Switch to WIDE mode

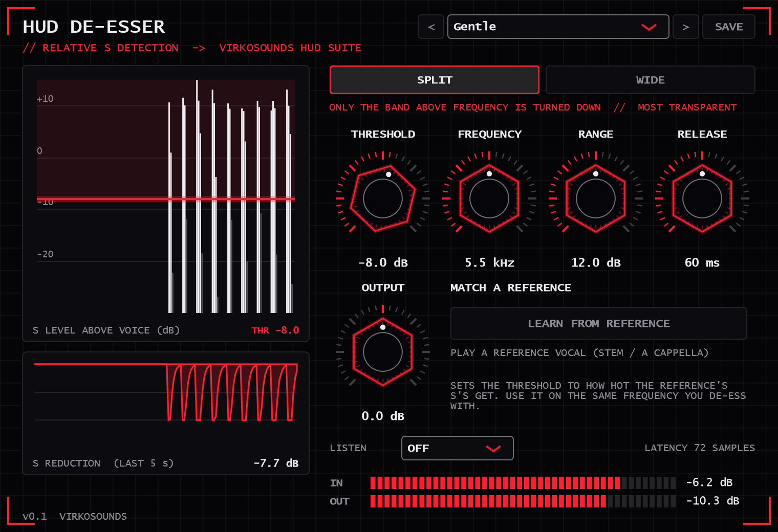pyautogui.click(x=650, y=80)
